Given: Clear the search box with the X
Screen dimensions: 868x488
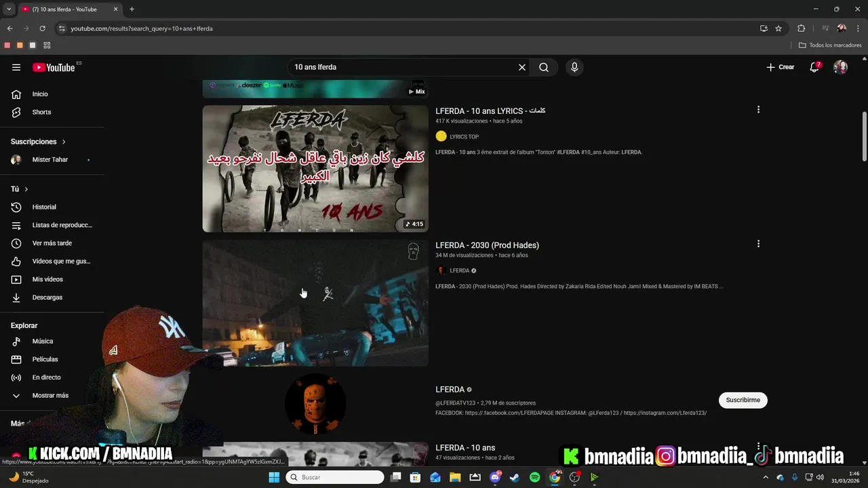Looking at the screenshot, I should (x=522, y=67).
